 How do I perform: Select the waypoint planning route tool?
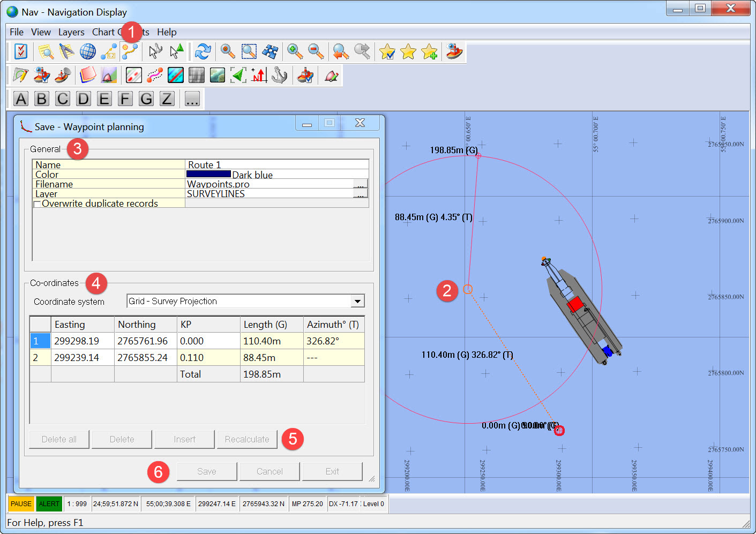[x=130, y=51]
